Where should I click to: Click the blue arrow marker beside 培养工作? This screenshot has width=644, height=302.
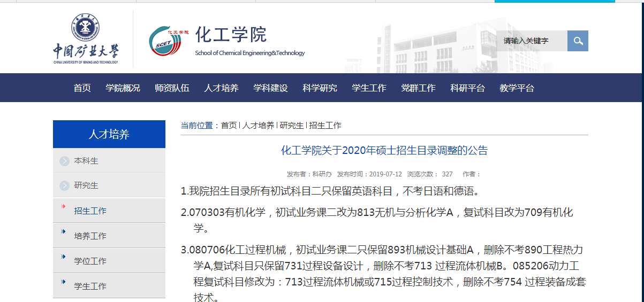(x=64, y=232)
